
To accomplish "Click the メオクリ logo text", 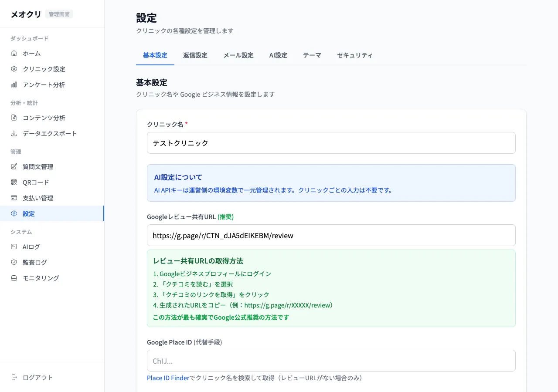I will point(26,14).
